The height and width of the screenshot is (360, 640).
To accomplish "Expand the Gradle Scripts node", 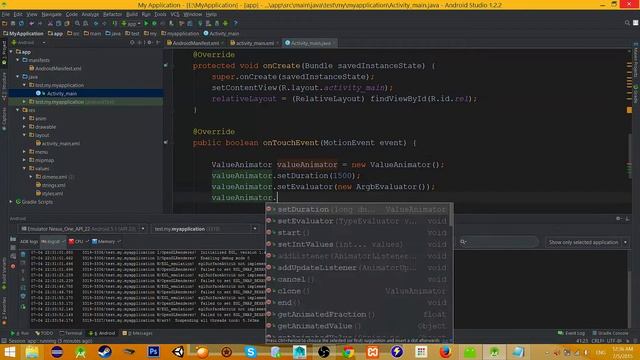I will point(11,202).
